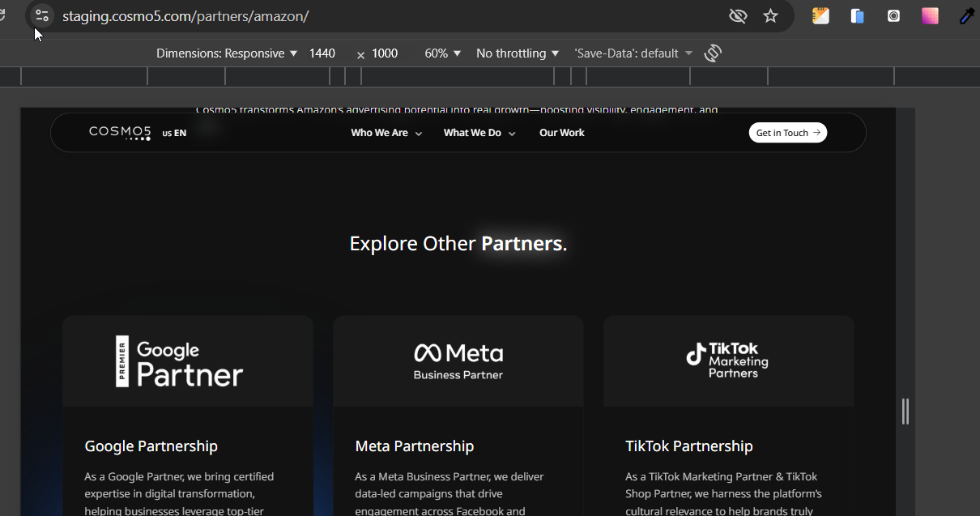Open the pink gradient extension icon
980x516 pixels.
tap(930, 15)
